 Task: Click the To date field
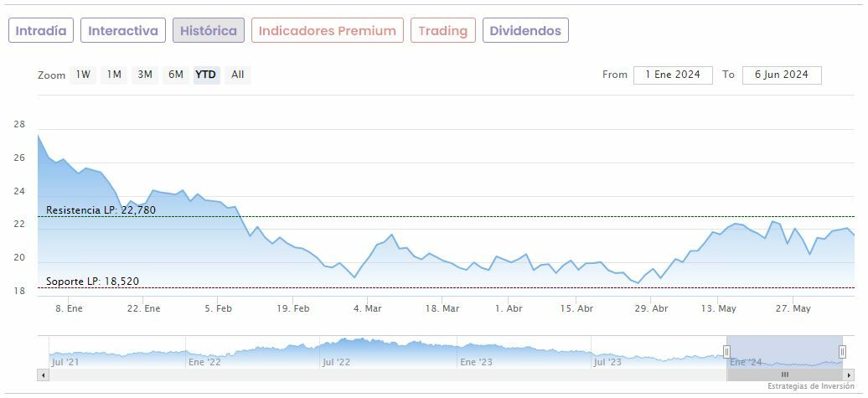tap(782, 75)
